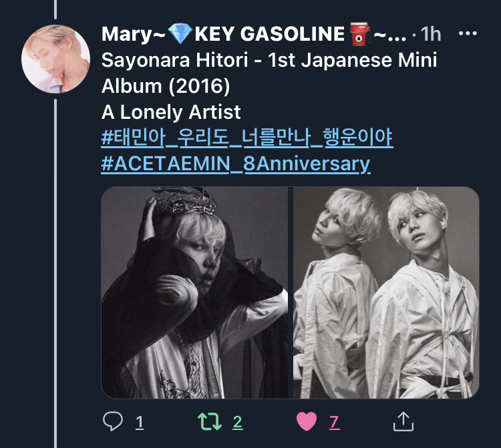Click the like count number 7

tap(334, 422)
